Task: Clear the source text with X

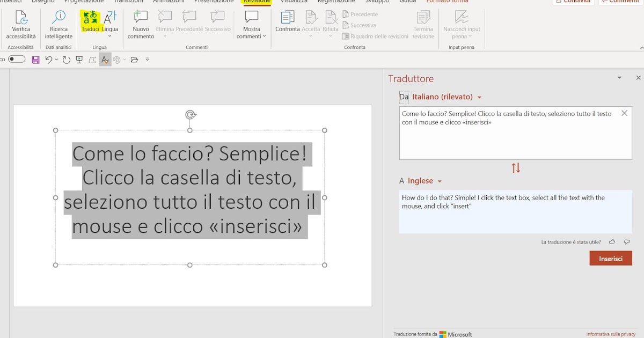Action: [x=624, y=113]
